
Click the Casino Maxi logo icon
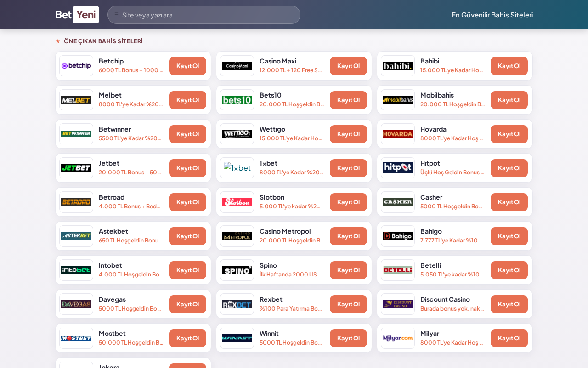coord(237,66)
